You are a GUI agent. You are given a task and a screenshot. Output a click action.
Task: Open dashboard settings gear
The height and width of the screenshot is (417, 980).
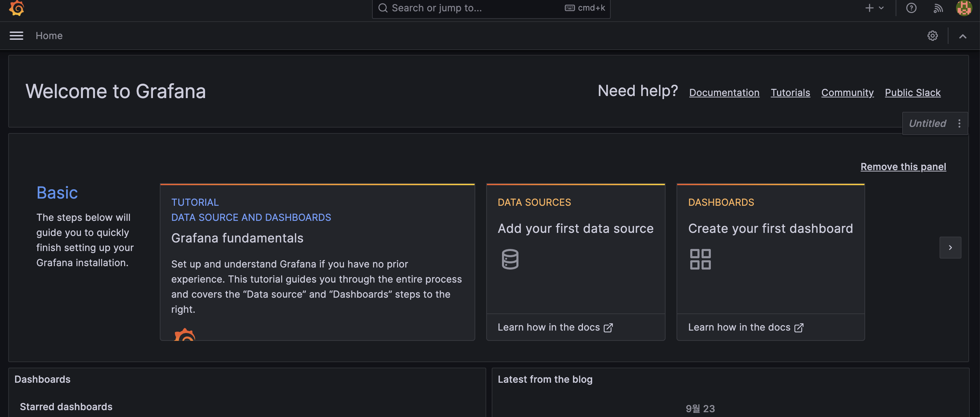932,36
